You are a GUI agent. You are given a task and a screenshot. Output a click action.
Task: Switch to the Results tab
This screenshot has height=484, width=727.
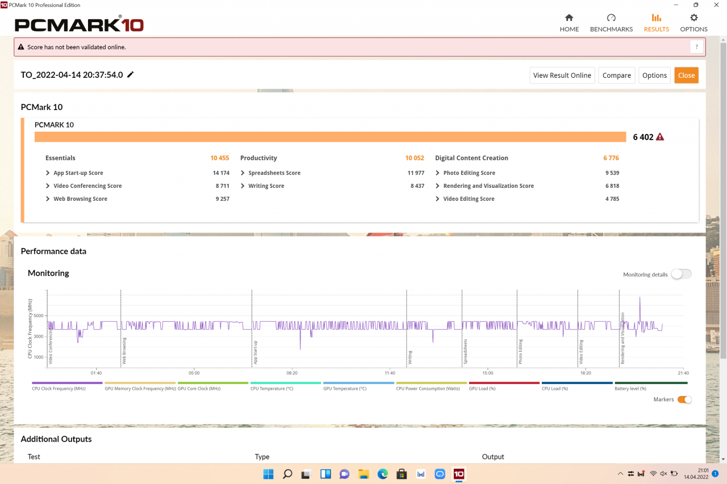[656, 22]
